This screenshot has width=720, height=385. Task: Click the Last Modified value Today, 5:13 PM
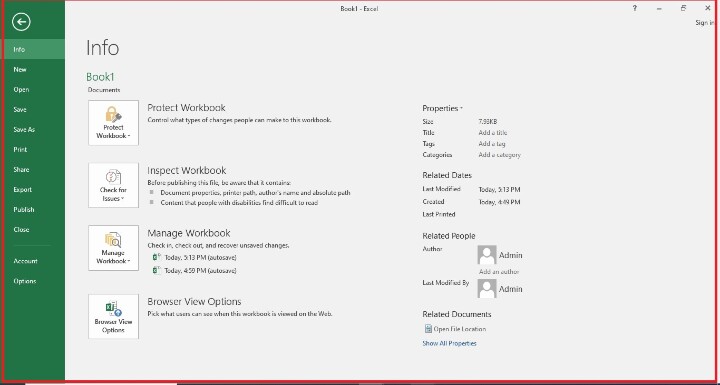(x=499, y=189)
